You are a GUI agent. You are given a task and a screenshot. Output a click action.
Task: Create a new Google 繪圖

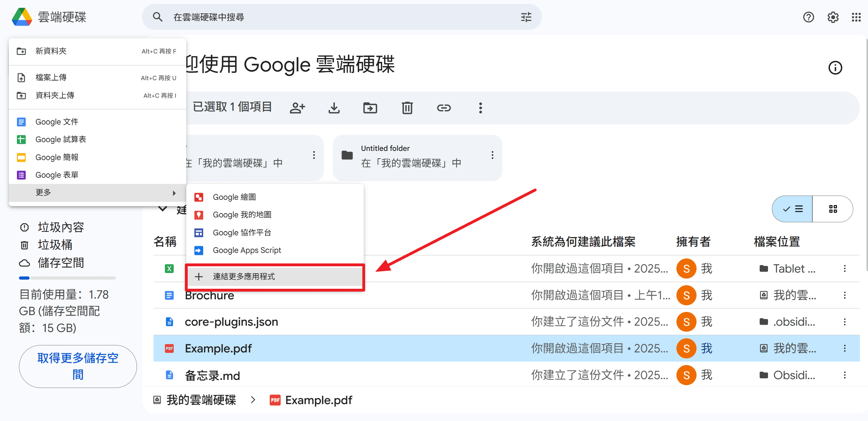[x=275, y=197]
